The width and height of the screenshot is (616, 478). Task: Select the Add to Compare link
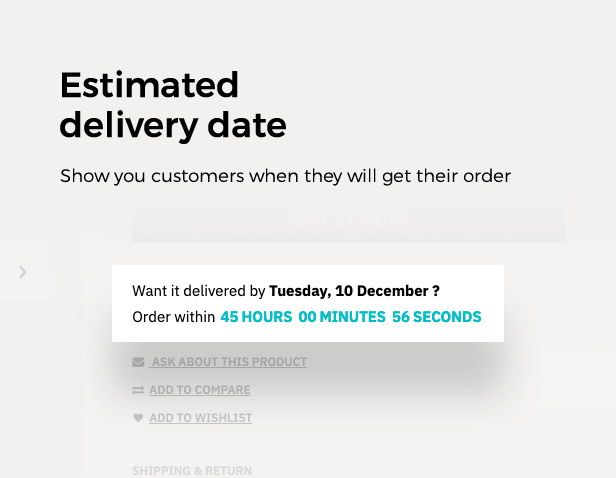tap(200, 390)
